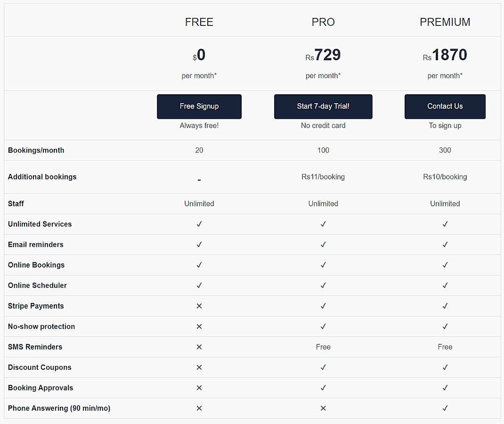Click Premium checkmark for Discount Coupons
The image size is (504, 424).
445,367
